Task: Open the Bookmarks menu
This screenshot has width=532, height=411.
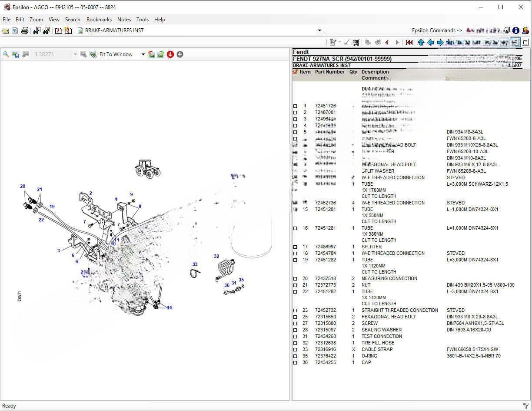Action: click(x=99, y=20)
